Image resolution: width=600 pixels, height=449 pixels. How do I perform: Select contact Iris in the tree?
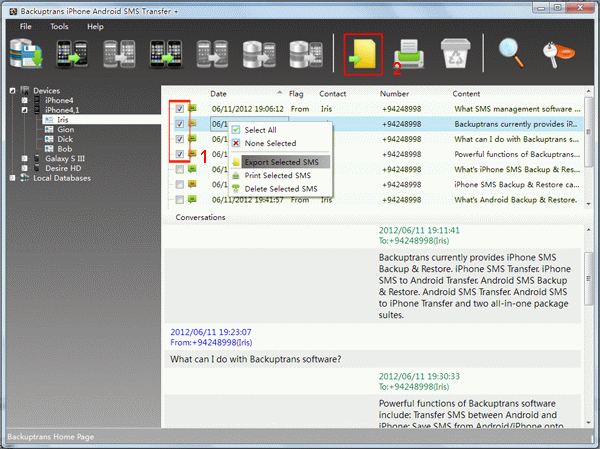point(63,120)
